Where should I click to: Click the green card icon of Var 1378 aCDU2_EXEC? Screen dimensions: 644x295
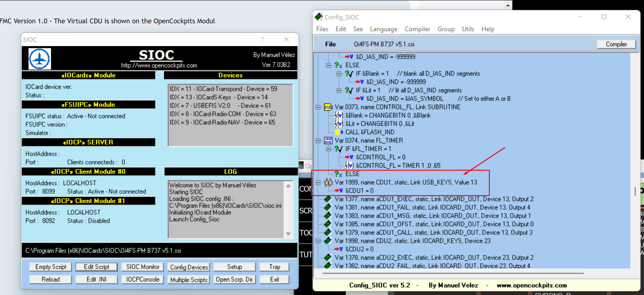click(x=328, y=258)
